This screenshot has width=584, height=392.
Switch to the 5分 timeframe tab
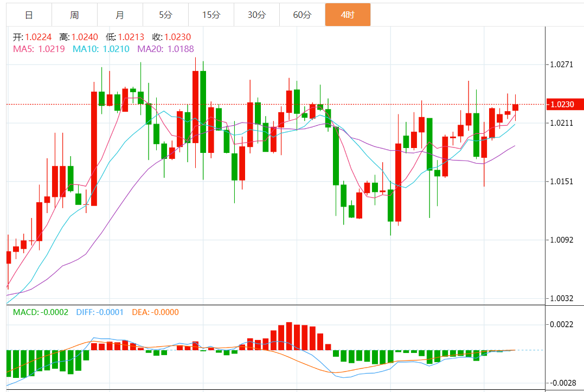click(166, 15)
